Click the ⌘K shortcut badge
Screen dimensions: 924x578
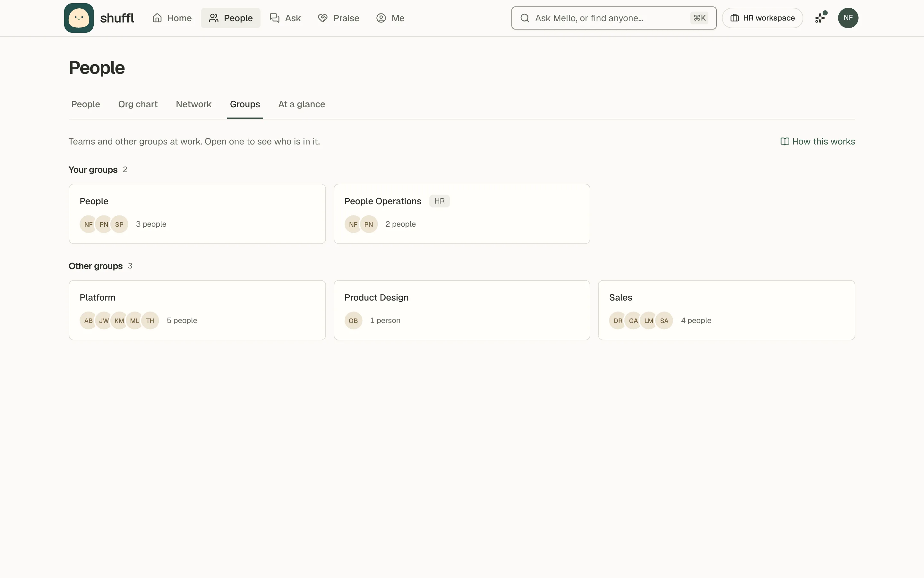pyautogui.click(x=699, y=18)
